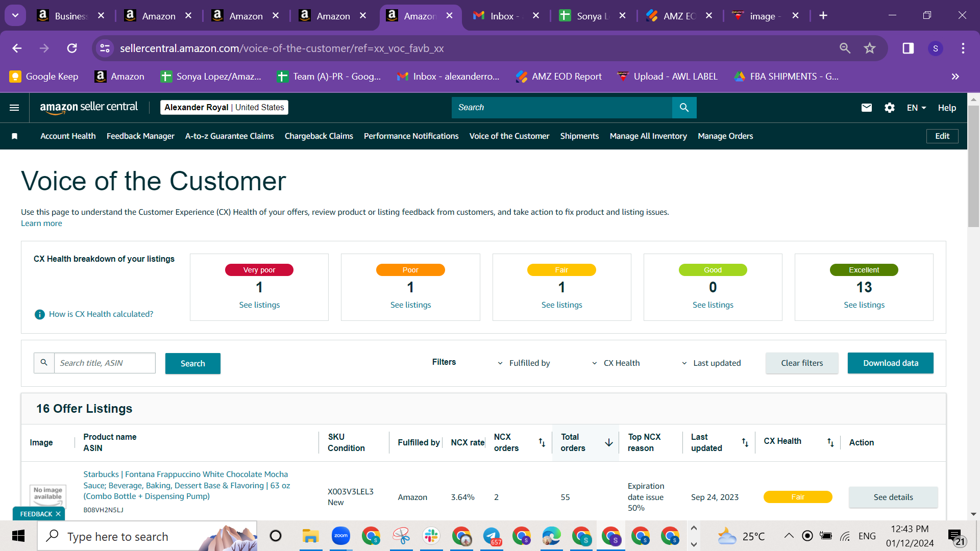Switch to the AMZ EOD browser tab
This screenshot has height=551, width=980.
[x=679, y=16]
